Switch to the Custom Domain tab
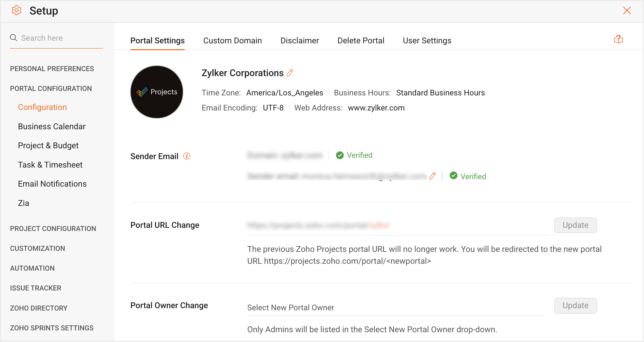644x342 pixels. click(x=233, y=40)
